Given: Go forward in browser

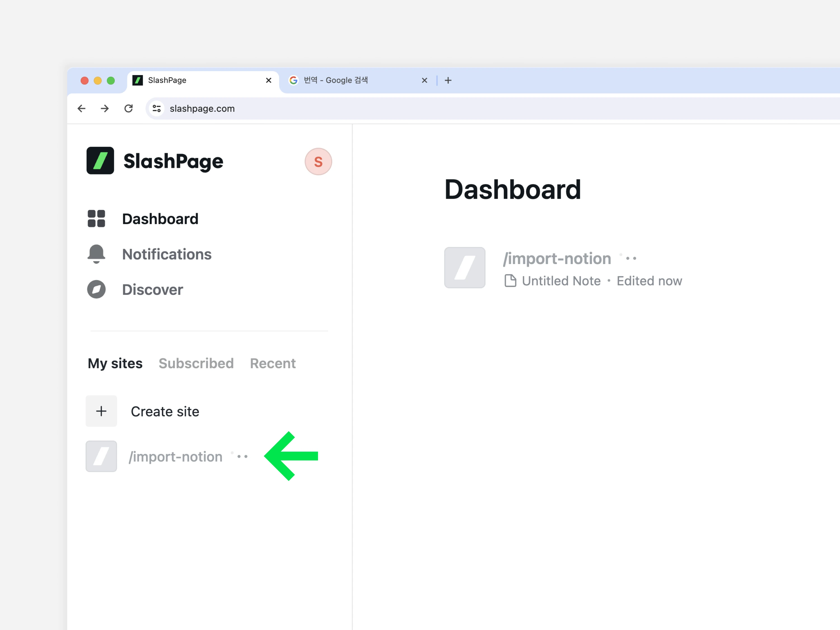Looking at the screenshot, I should coord(105,109).
